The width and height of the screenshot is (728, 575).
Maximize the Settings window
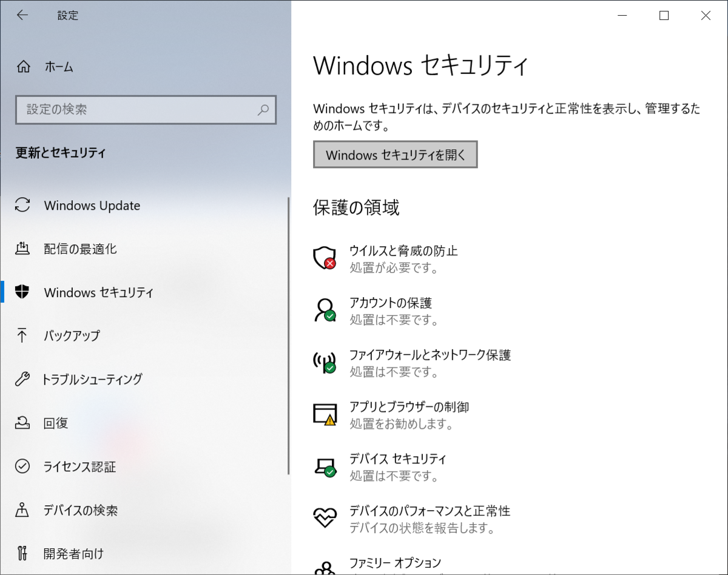[664, 16]
